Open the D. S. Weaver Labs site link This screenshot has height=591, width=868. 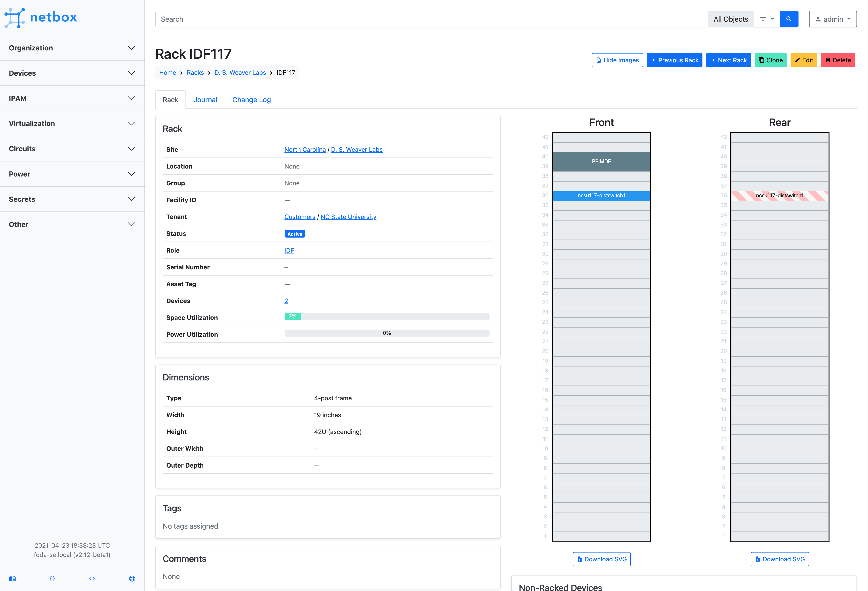[x=357, y=149]
